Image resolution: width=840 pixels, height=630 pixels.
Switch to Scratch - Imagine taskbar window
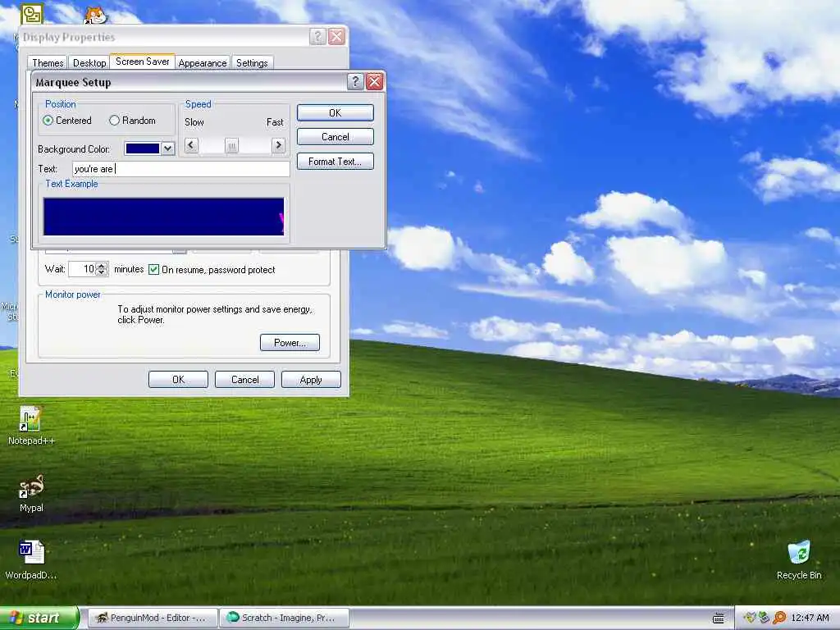pyautogui.click(x=284, y=619)
